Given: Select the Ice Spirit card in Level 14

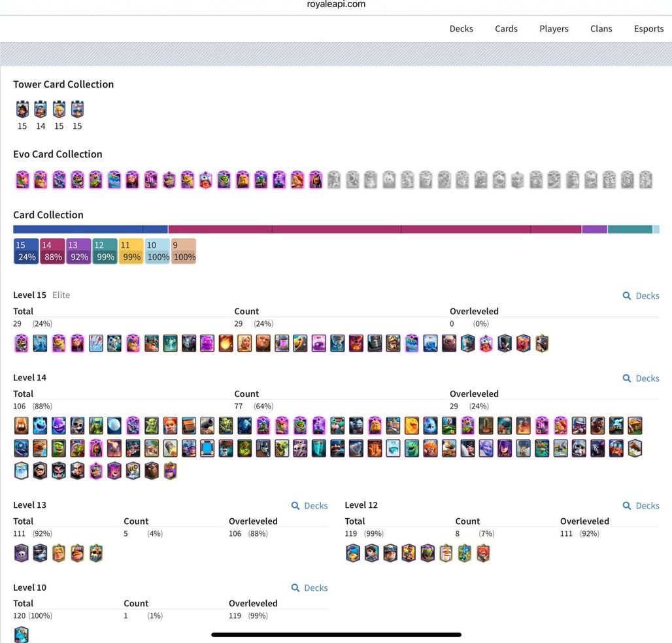Looking at the screenshot, I should click(41, 426).
